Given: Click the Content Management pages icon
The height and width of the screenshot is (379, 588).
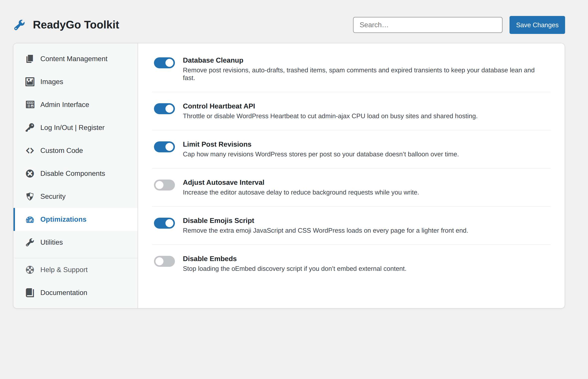Looking at the screenshot, I should 30,59.
